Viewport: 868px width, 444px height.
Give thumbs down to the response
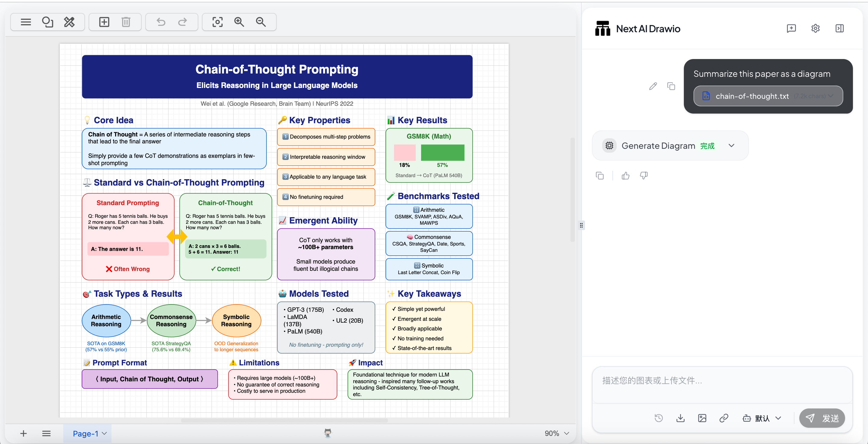[643, 176]
